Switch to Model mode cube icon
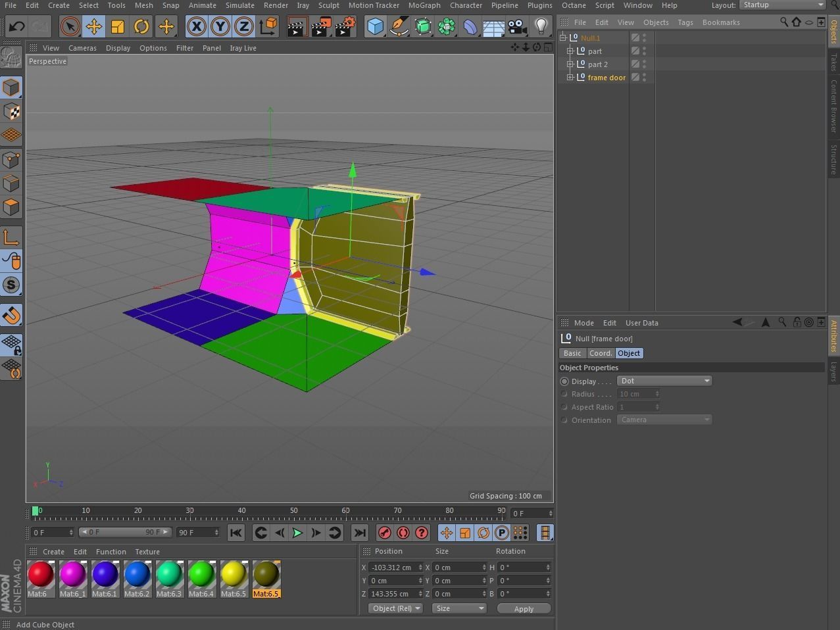840x630 pixels. pos(11,87)
